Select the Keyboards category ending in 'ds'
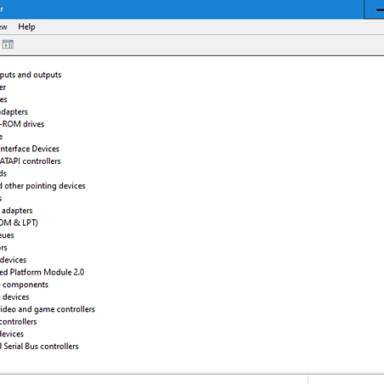The width and height of the screenshot is (384, 384). (3, 173)
